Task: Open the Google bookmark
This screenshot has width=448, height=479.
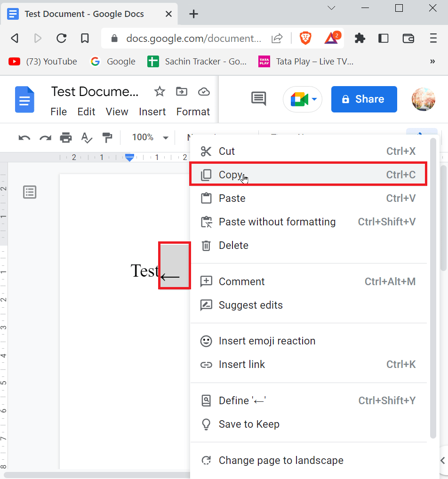Action: pos(112,61)
